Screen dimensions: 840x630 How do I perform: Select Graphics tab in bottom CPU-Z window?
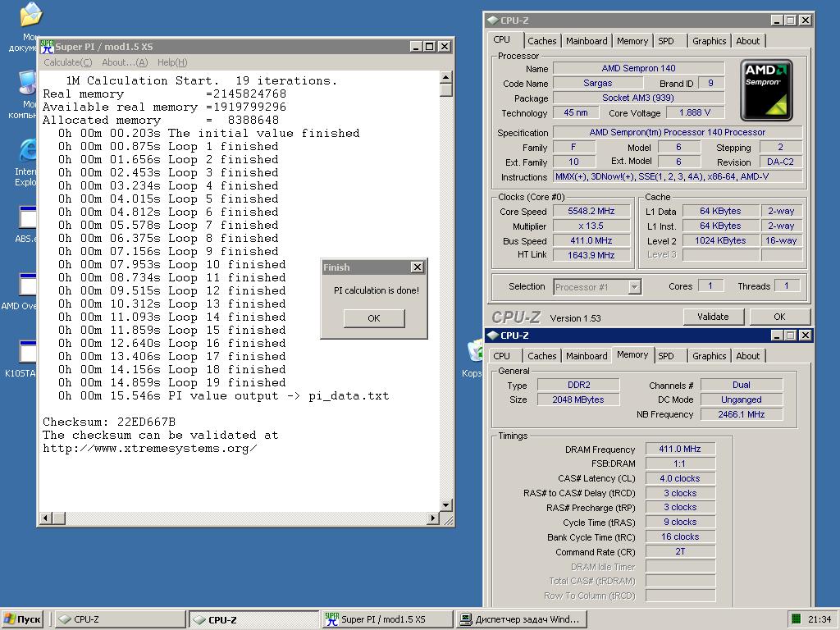(710, 356)
